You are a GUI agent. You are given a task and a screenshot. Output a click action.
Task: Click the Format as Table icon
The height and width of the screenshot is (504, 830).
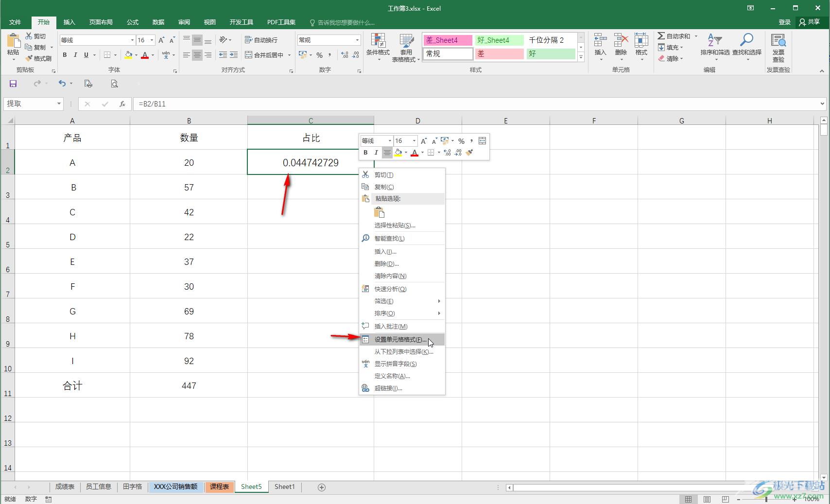pos(406,41)
